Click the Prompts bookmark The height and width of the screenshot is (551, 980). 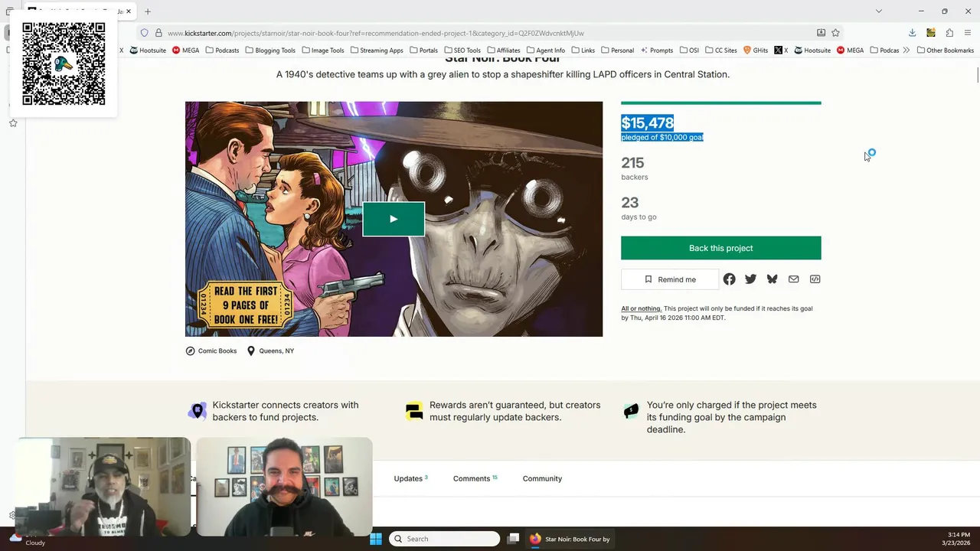click(657, 51)
